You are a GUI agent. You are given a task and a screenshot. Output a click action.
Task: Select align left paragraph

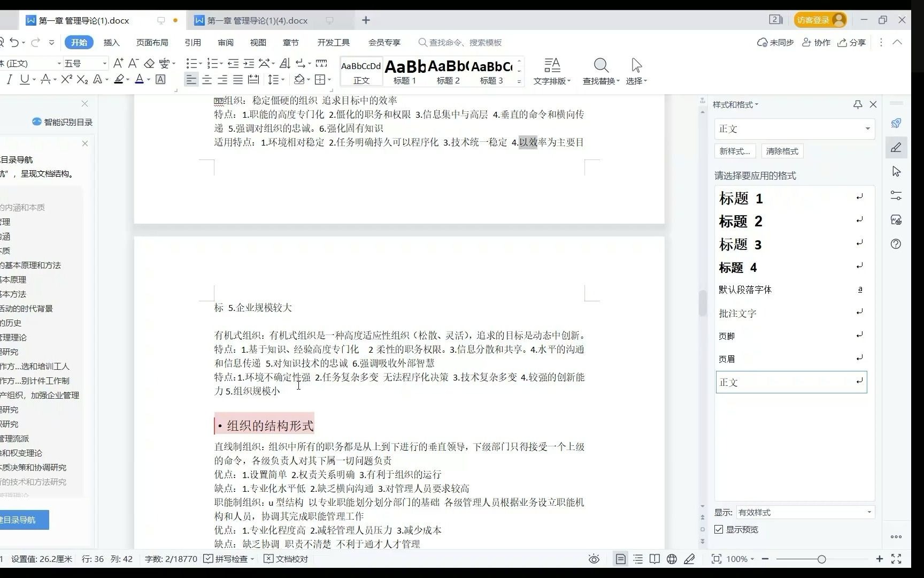click(x=191, y=80)
